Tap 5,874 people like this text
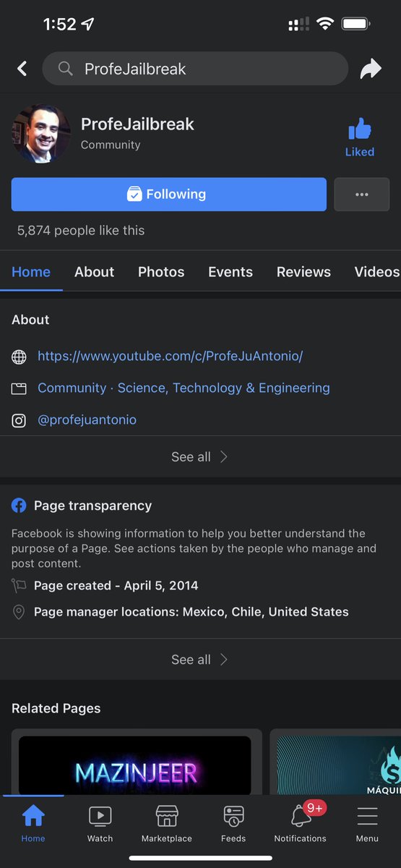401x868 pixels. (81, 231)
